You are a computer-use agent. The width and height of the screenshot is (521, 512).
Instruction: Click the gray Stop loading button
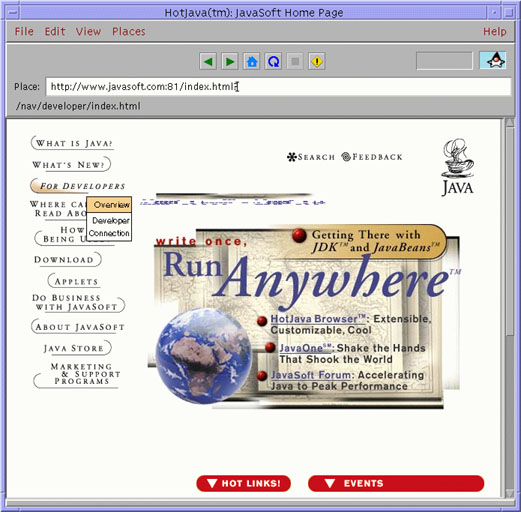click(x=295, y=61)
